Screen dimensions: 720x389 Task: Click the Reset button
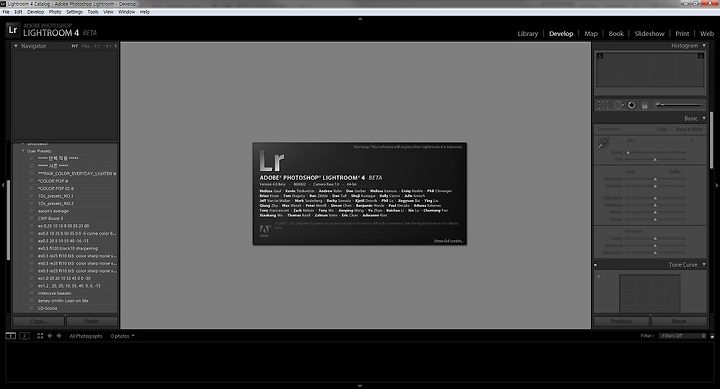click(x=679, y=321)
